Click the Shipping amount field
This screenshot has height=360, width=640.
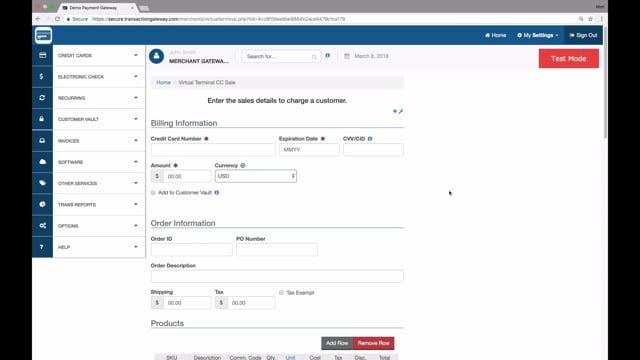[x=187, y=303]
